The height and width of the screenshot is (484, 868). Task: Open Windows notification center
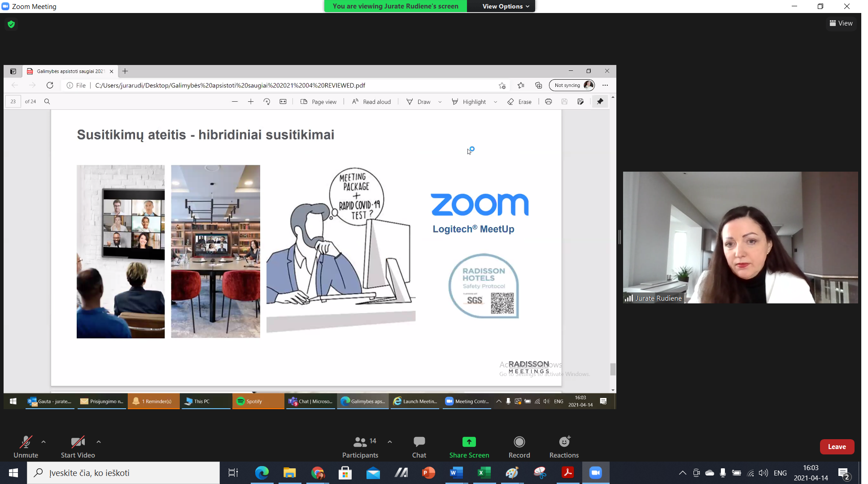tap(844, 473)
